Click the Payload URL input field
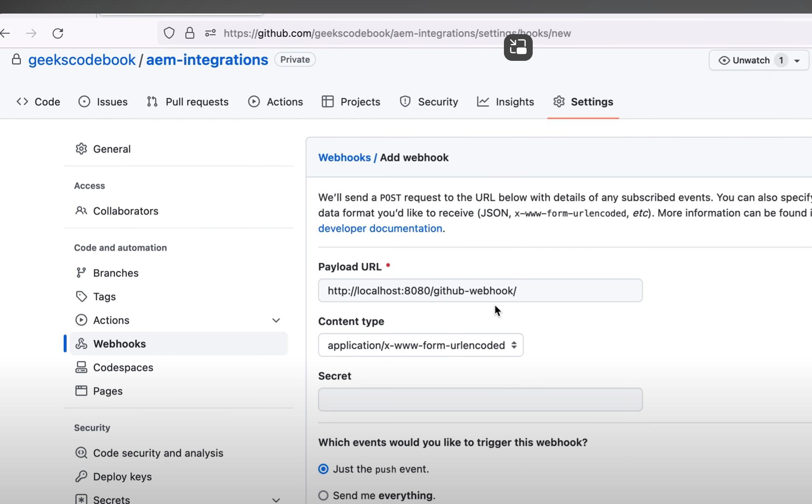Viewport: 812px width, 504px height. point(480,290)
